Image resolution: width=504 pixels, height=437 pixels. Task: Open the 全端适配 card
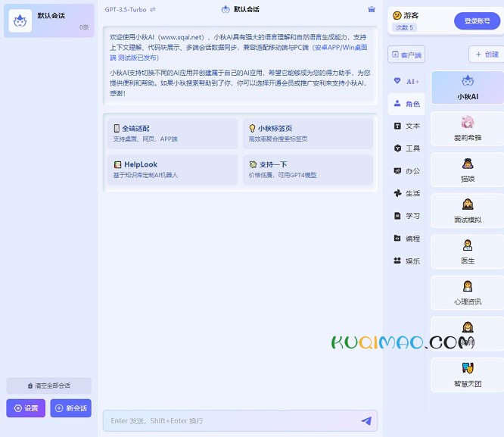(173, 133)
